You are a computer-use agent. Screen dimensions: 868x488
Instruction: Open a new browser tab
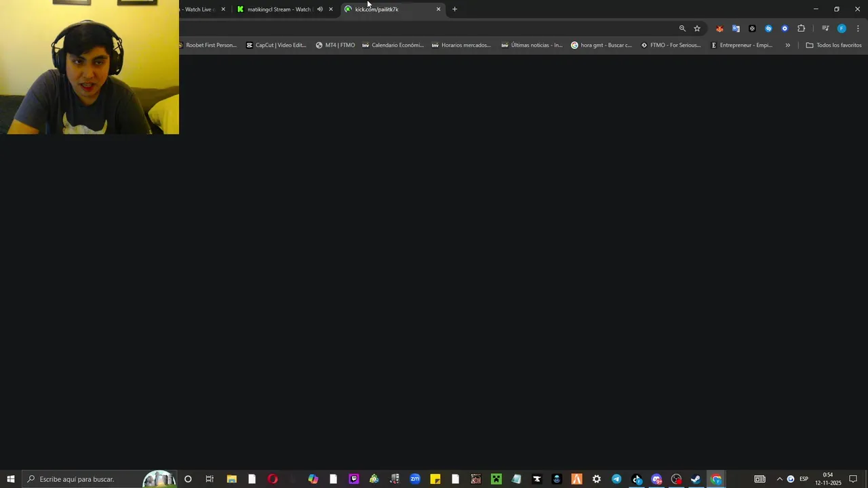pos(454,9)
